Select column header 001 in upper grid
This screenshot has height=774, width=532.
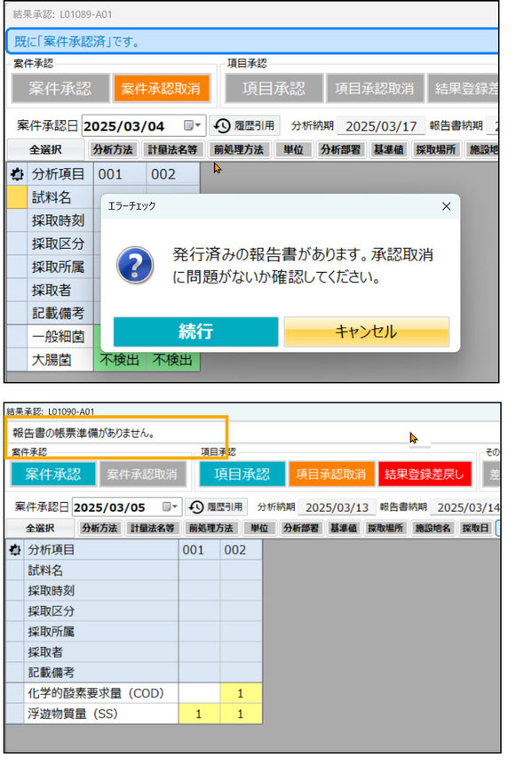[x=120, y=174]
